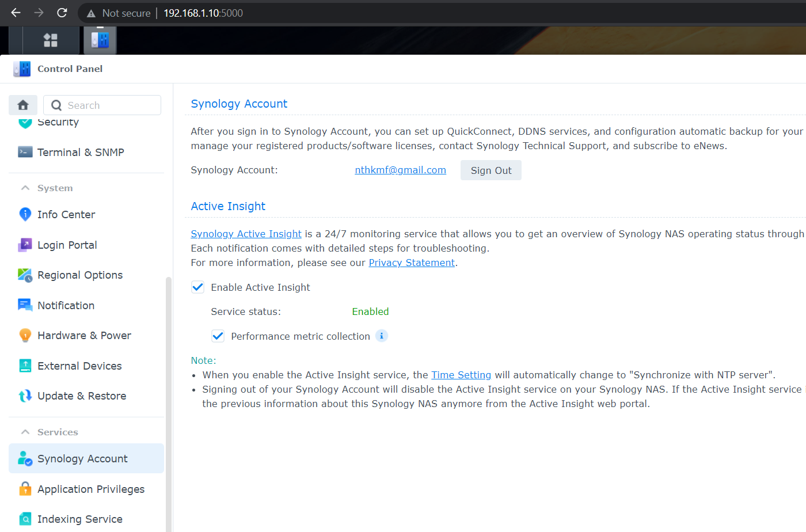Viewport: 806px width, 532px height.
Task: Open the Indexing Service section
Action: (79, 519)
